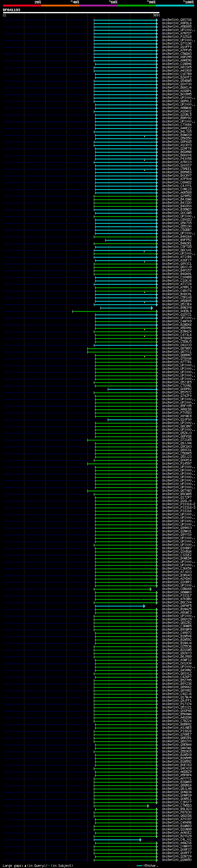Image resolution: width=197 pixels, height=868 pixels.
Task: Select UniRef100_A5P8P4 label
Action: click(176, 775)
